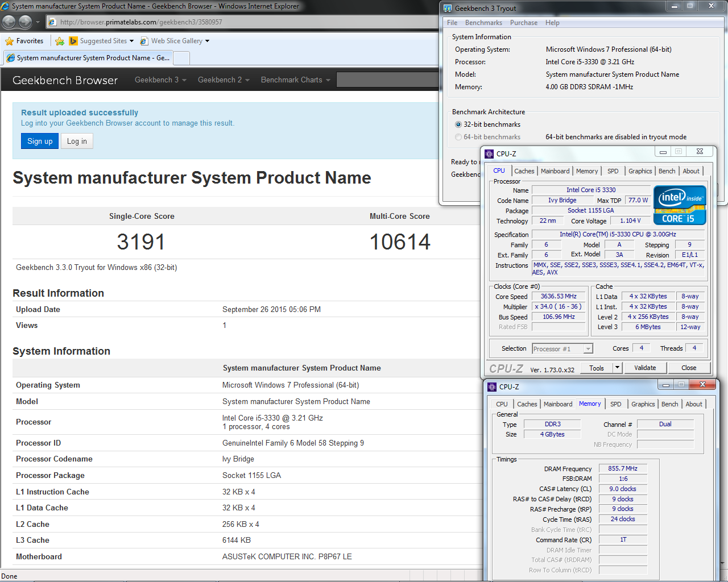Open Suggested Sites in favorites bar
Image resolution: width=728 pixels, height=582 pixels.
pos(101,41)
